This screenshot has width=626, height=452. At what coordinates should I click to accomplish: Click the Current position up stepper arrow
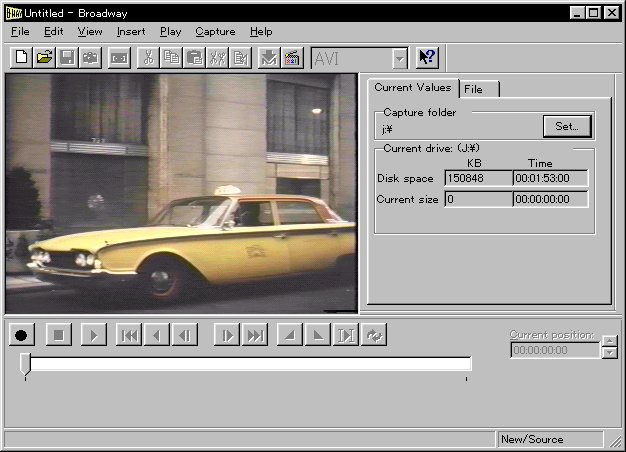[x=609, y=342]
